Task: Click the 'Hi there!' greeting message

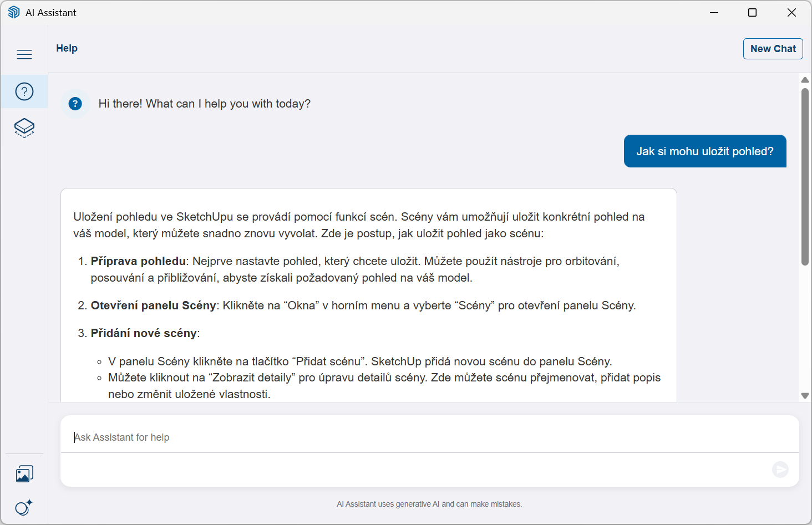Action: (x=204, y=104)
